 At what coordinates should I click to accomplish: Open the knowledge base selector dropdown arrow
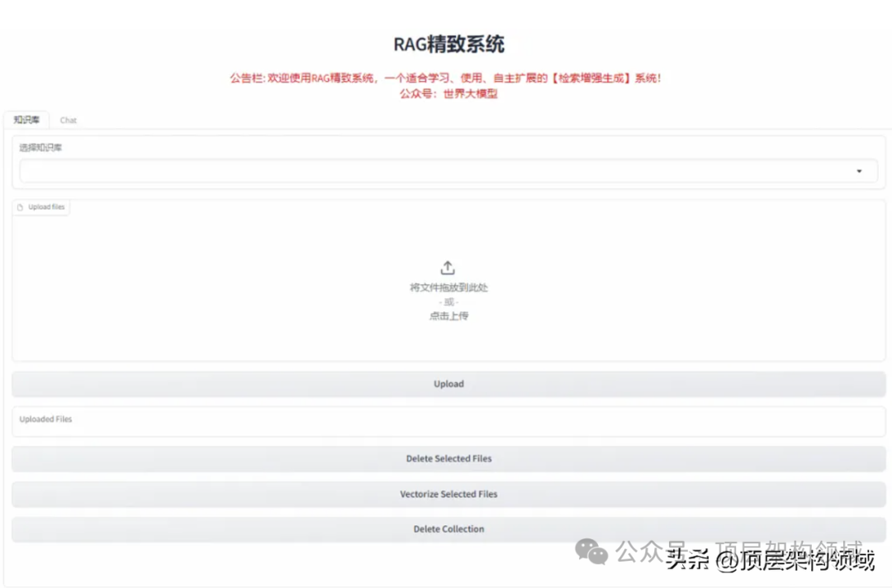point(859,171)
